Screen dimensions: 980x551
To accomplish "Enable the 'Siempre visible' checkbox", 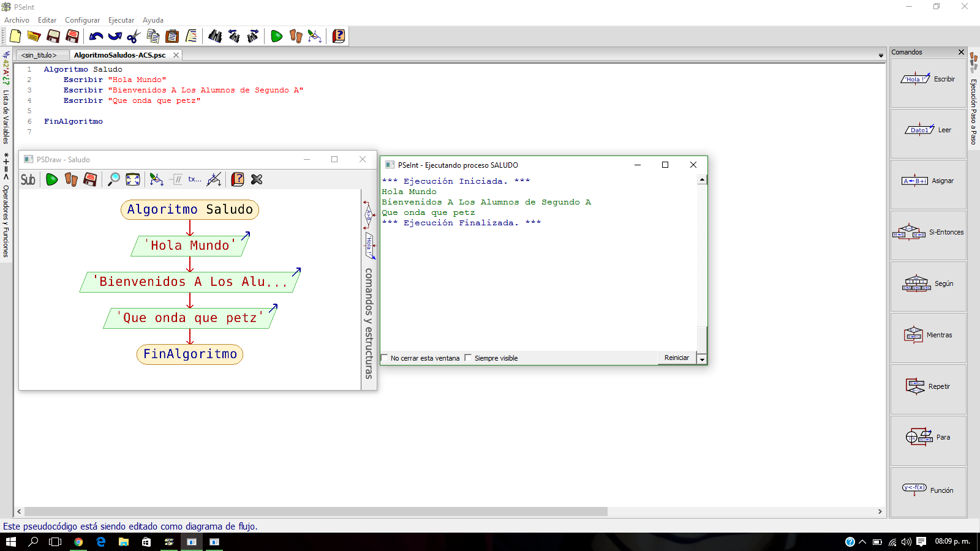I will pyautogui.click(x=468, y=358).
